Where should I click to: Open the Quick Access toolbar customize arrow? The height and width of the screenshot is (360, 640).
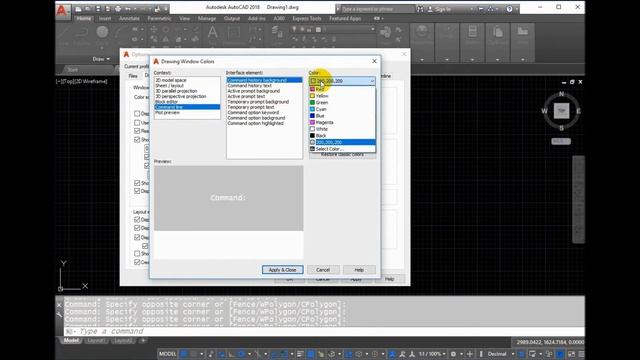(167, 9)
